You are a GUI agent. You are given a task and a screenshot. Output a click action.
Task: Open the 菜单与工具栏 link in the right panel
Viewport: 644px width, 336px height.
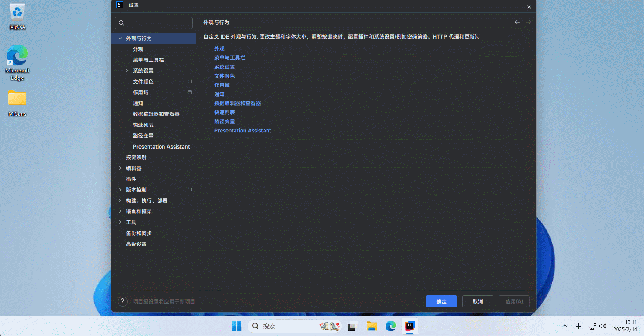tap(229, 58)
